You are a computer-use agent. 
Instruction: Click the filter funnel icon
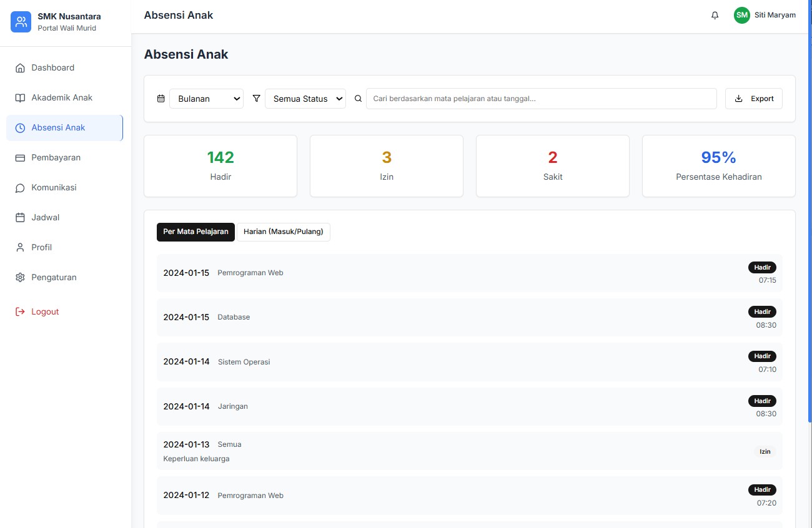click(256, 99)
